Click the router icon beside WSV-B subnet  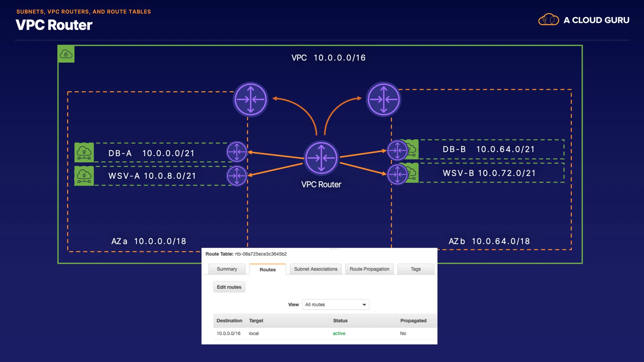coord(397,174)
